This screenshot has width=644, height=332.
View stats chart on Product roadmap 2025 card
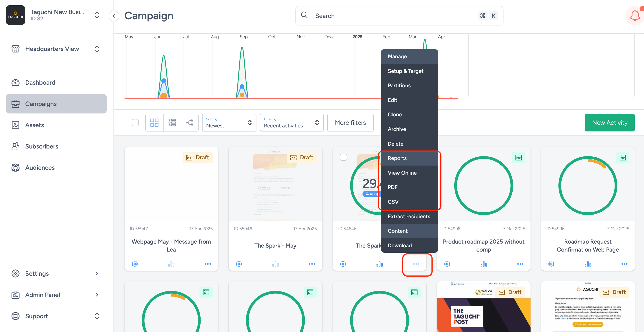coord(484,264)
